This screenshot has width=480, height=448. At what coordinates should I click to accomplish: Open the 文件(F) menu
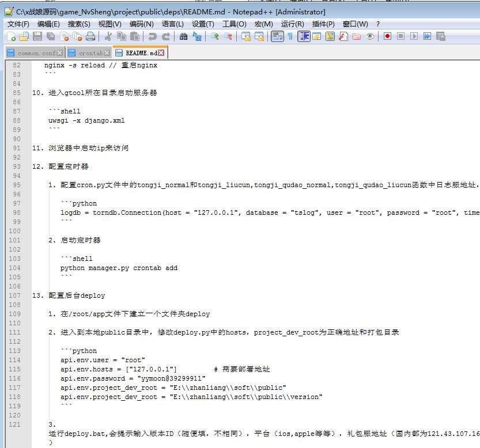pos(18,24)
